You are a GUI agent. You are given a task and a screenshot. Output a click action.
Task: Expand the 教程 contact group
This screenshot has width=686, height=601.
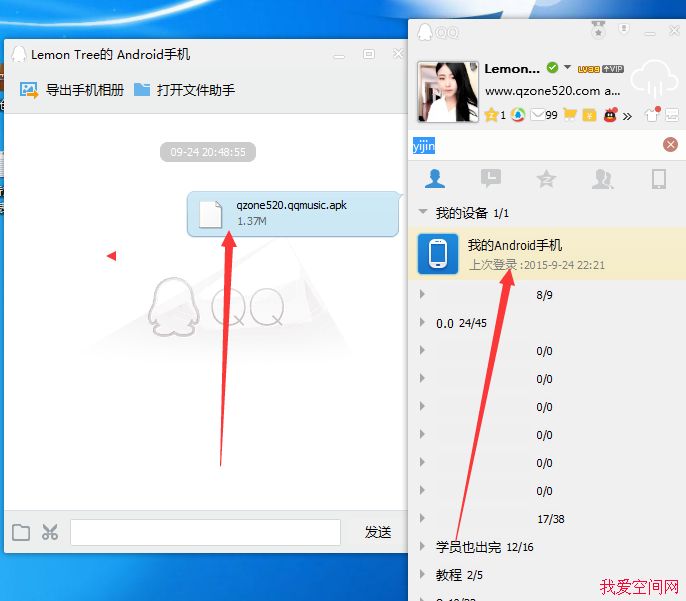[x=423, y=575]
